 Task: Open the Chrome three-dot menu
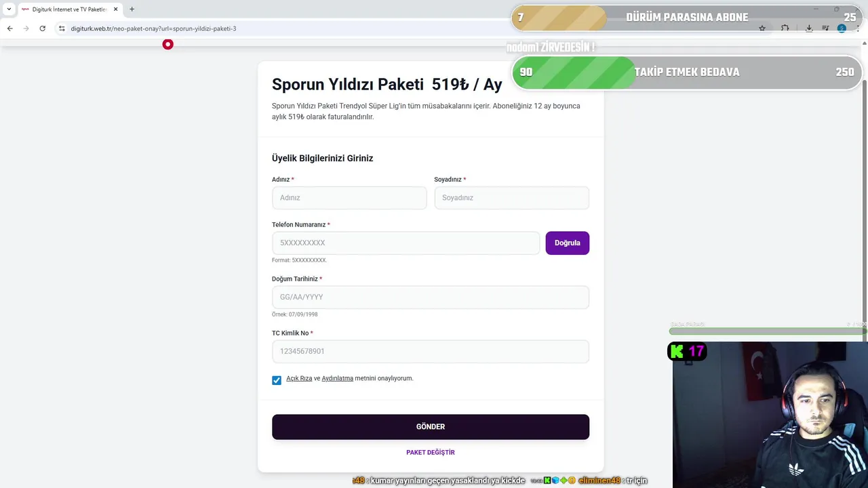858,28
